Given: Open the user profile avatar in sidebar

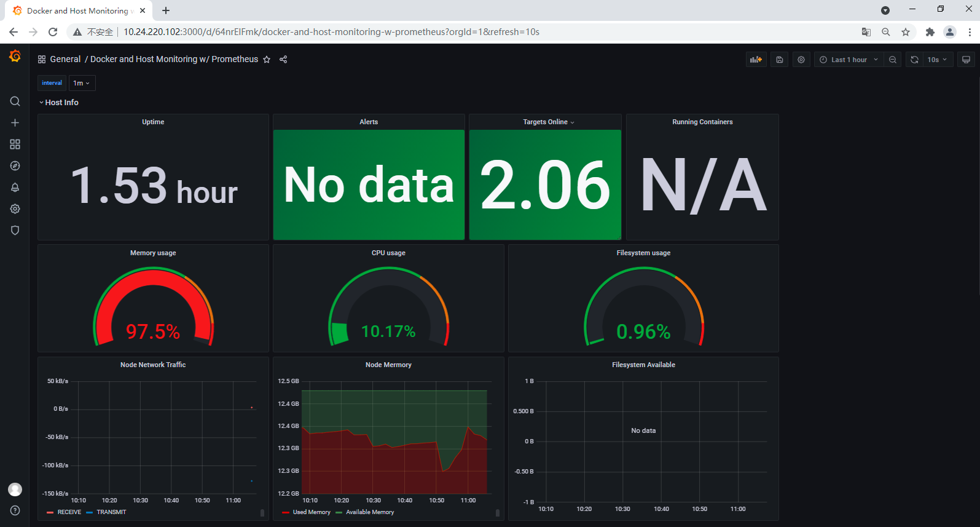Looking at the screenshot, I should coord(15,489).
